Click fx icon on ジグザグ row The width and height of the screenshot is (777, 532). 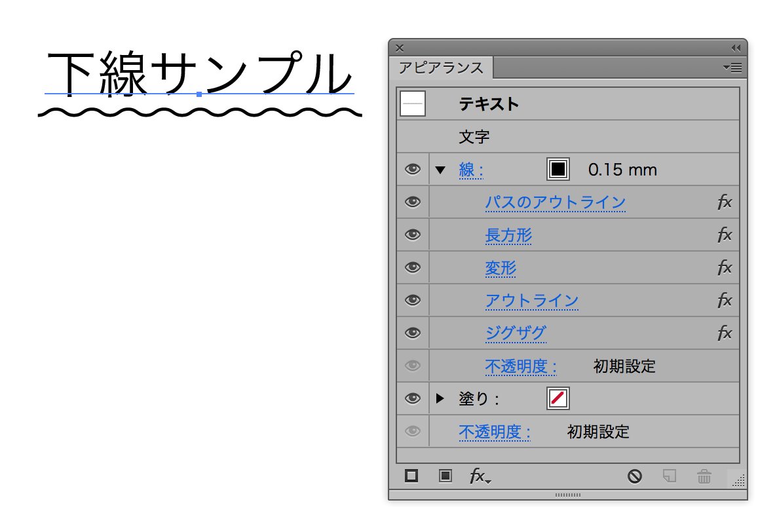point(725,333)
